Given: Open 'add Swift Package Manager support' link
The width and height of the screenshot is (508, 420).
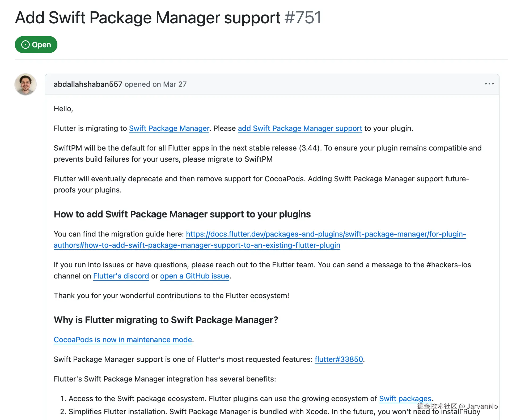Looking at the screenshot, I should 300,128.
